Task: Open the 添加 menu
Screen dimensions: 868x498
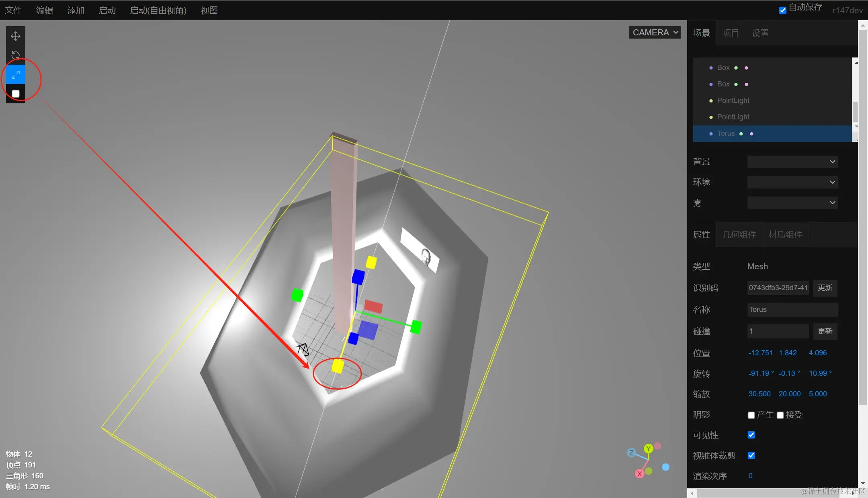Action: [76, 10]
